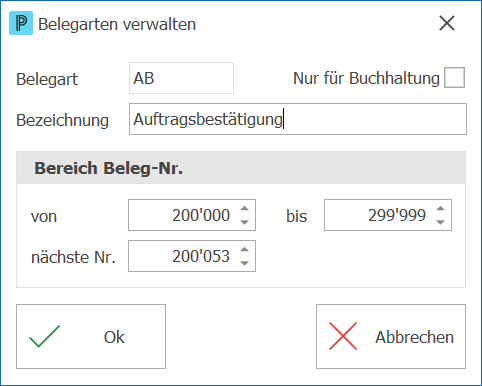Click the Bereich Beleg-Nr. section header

(x=241, y=168)
